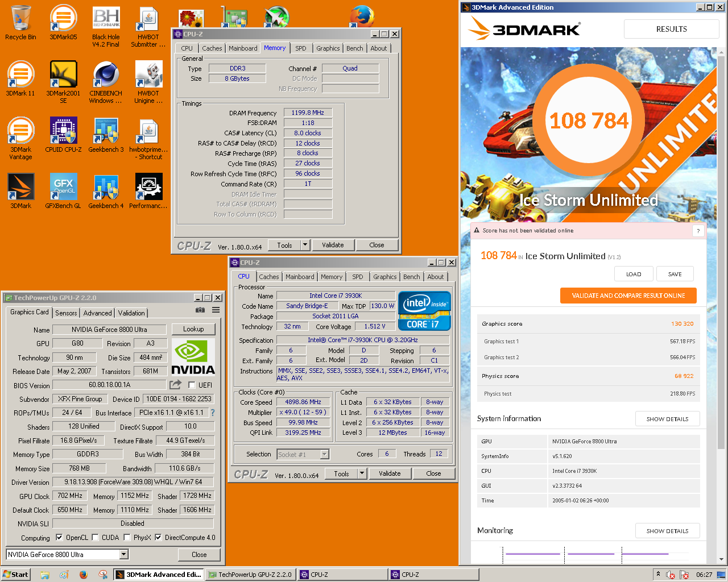Switch to the Sensors tab in GPU-Z
728x582 pixels.
66,313
